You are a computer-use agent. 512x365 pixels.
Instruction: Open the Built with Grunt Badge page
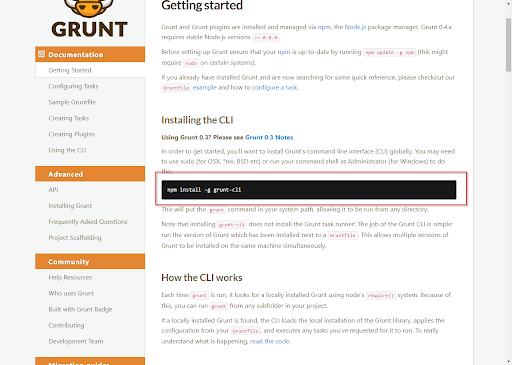(80, 309)
